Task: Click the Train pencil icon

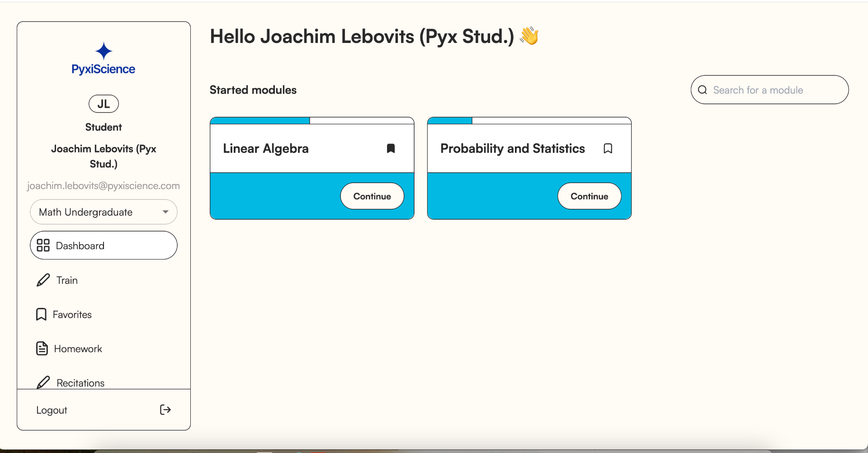Action: pyautogui.click(x=43, y=280)
